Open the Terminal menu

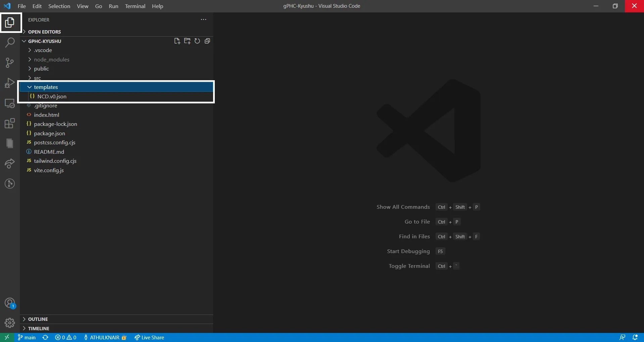135,6
